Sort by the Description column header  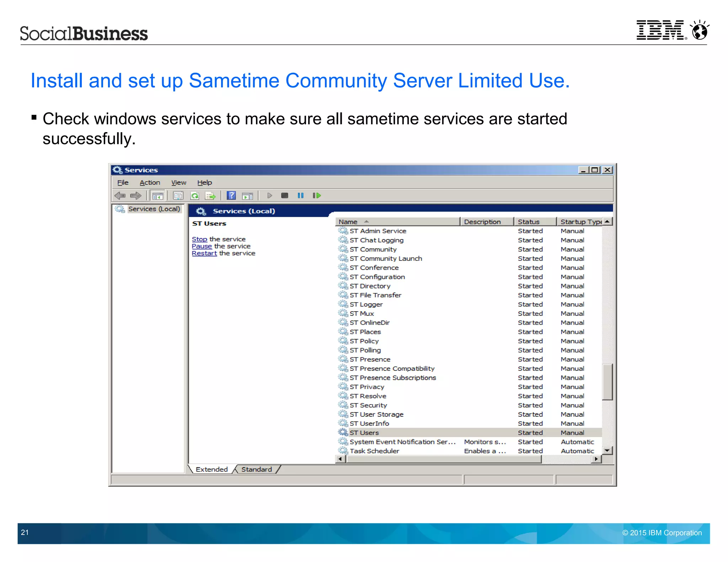pos(487,222)
